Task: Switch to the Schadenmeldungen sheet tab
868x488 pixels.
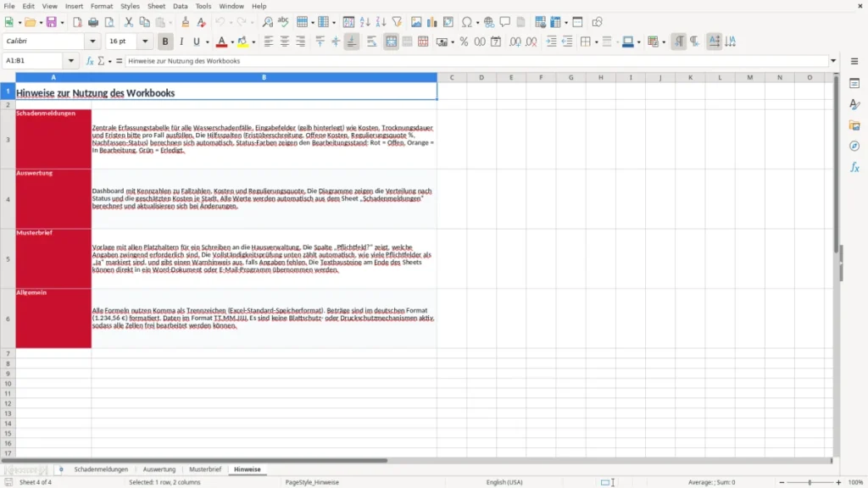Action: coord(101,469)
